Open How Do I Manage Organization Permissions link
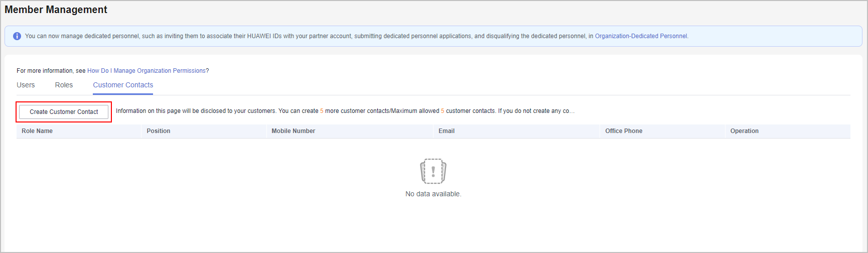Image resolution: width=868 pixels, height=253 pixels. (147, 71)
